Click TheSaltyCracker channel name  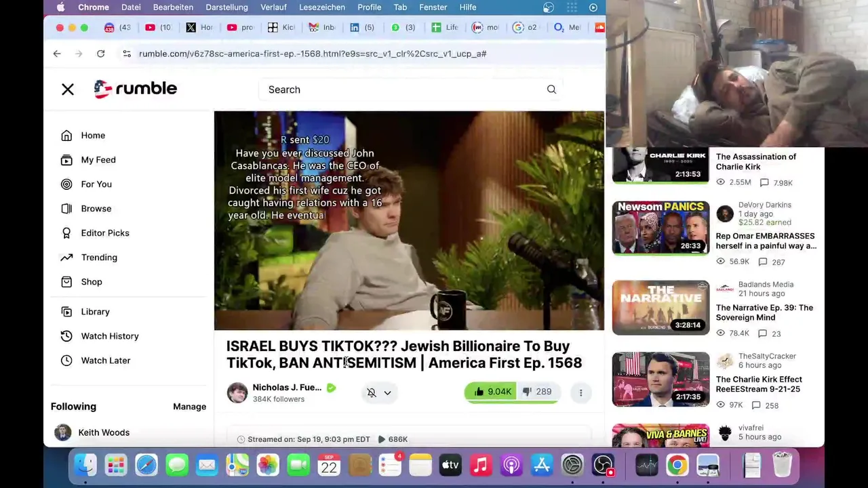tap(767, 357)
